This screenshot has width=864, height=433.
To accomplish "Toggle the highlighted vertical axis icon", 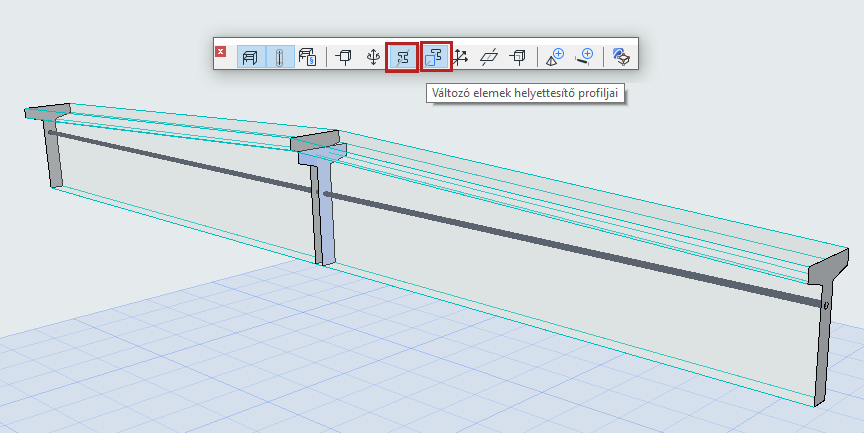I will tap(278, 57).
